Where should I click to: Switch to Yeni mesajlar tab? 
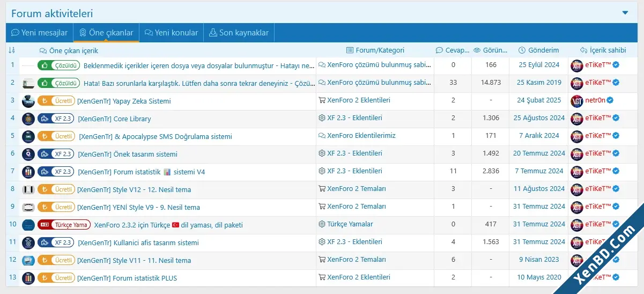click(x=39, y=33)
